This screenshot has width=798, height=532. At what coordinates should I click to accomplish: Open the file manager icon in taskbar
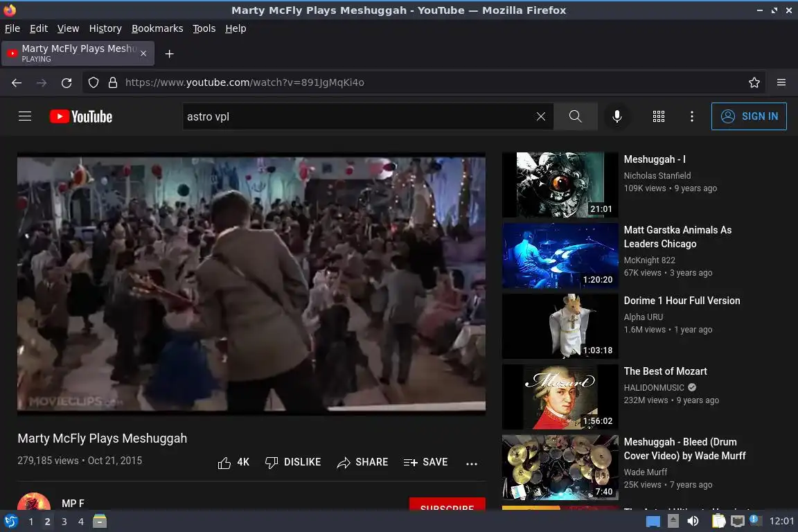click(x=100, y=521)
